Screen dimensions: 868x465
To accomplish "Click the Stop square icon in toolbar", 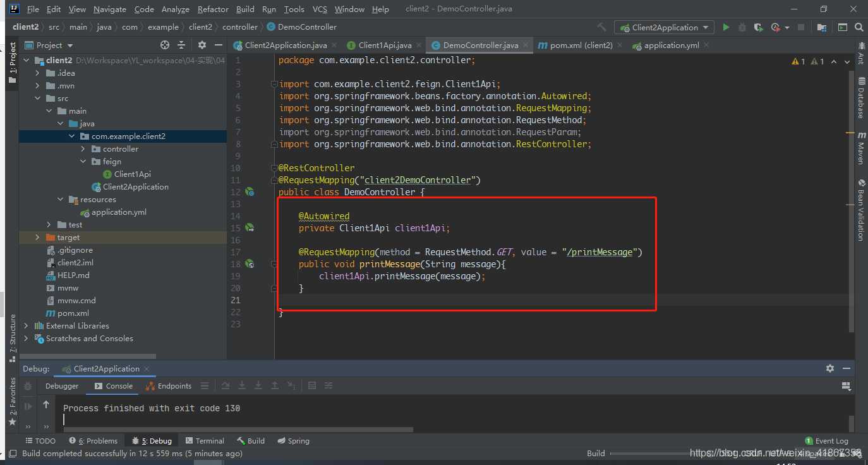I will pos(801,27).
